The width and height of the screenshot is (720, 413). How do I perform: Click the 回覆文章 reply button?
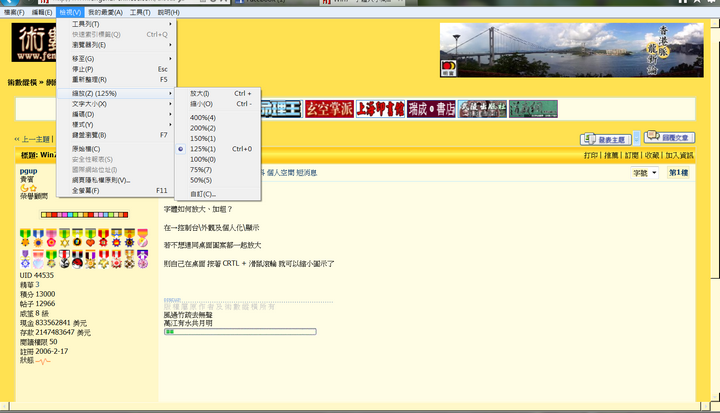pyautogui.click(x=669, y=137)
